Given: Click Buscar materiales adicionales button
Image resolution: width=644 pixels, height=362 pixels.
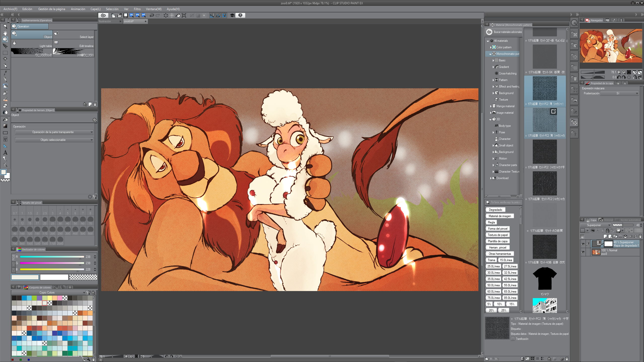Looking at the screenshot, I should pyautogui.click(x=504, y=32).
